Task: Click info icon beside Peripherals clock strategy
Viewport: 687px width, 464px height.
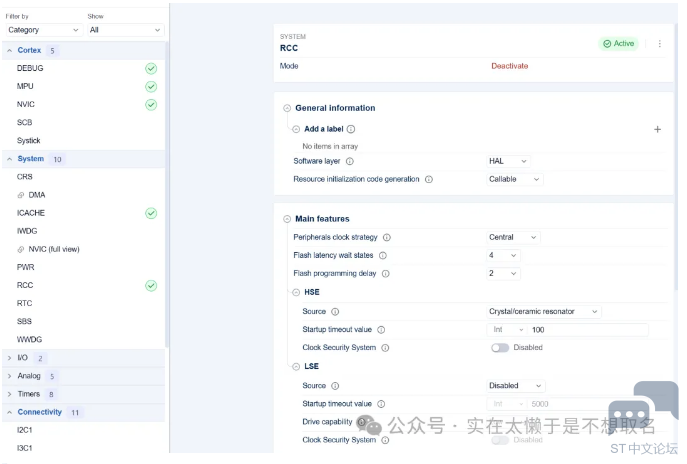Action: [387, 238]
